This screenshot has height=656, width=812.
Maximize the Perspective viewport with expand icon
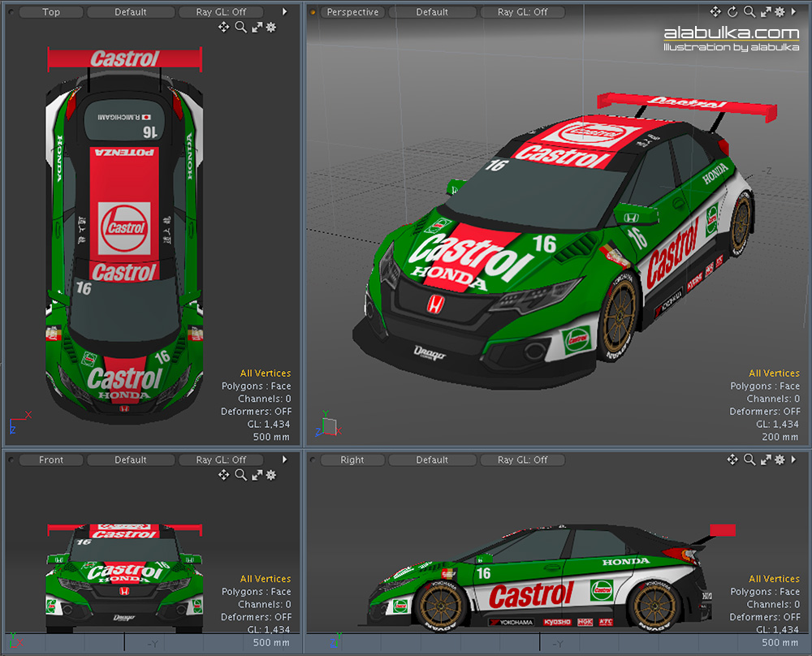(766, 12)
